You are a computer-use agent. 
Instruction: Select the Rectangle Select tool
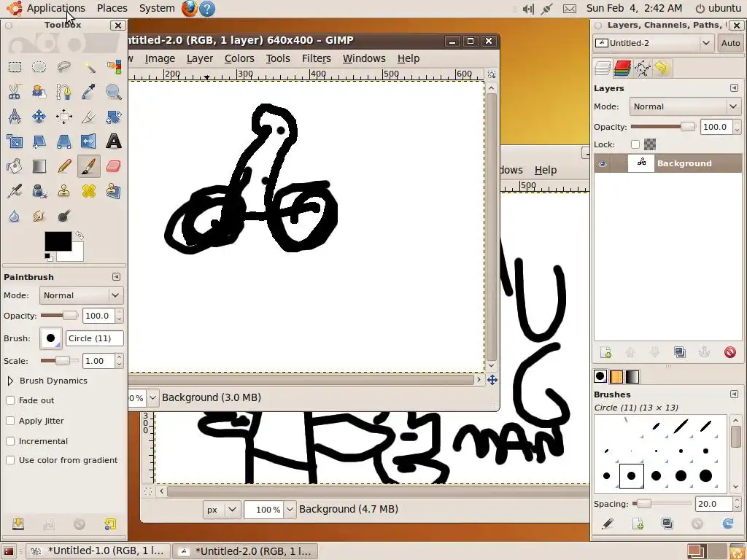(x=15, y=66)
